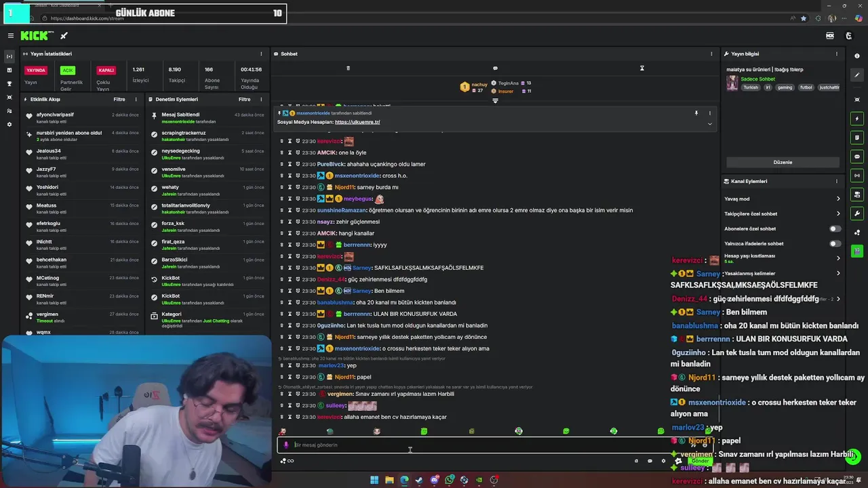Click the AÇIK partner revenue badge
This screenshot has width=868, height=488.
click(x=67, y=70)
